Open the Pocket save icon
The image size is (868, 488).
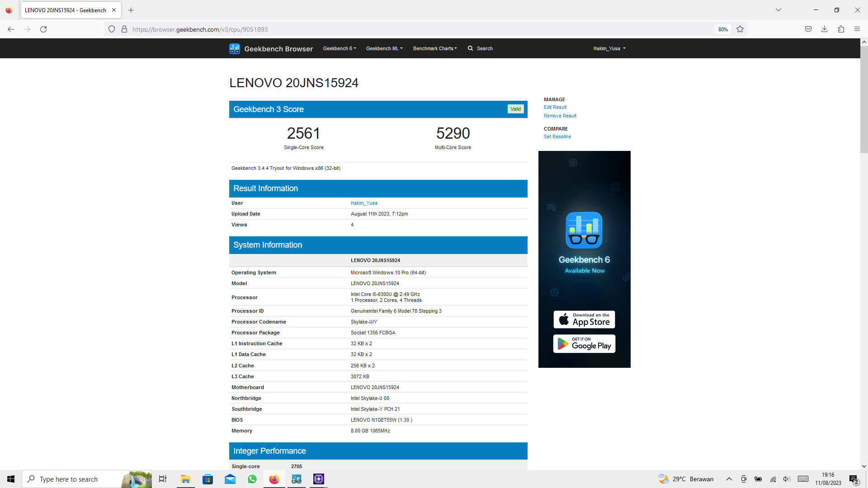(808, 29)
